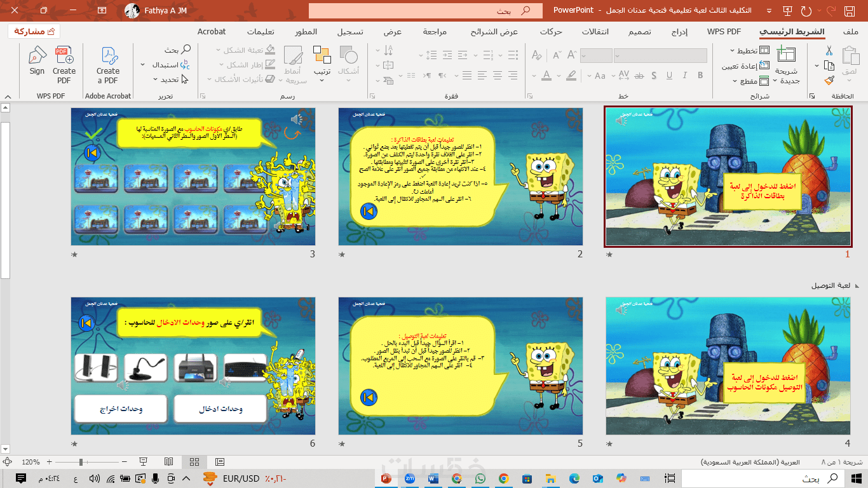868x488 pixels.
Task: Open customize Quick Access Toolbar dropdown
Action: [x=769, y=11]
